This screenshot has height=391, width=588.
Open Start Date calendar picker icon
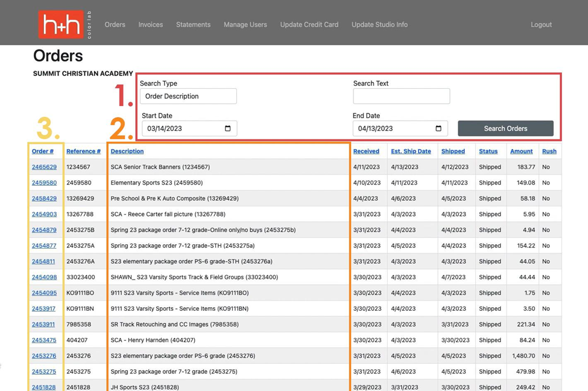coord(227,129)
